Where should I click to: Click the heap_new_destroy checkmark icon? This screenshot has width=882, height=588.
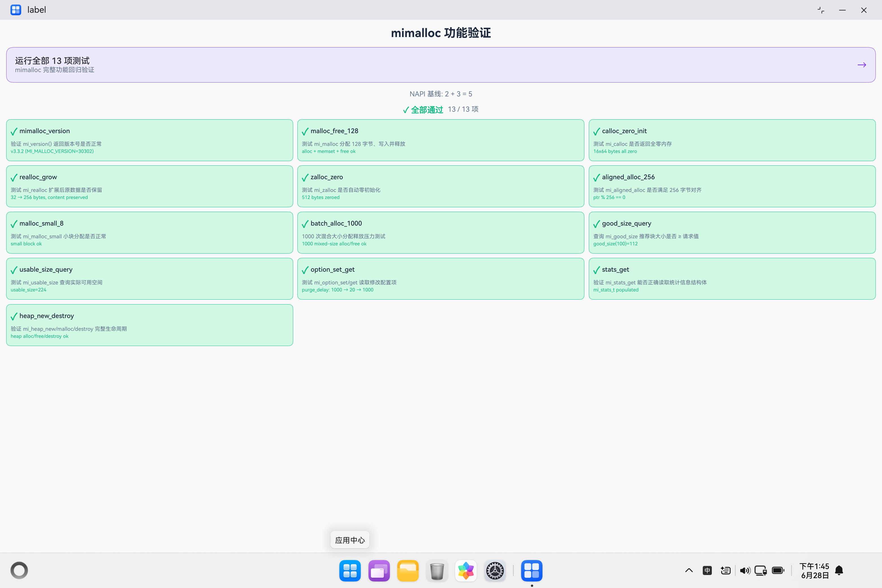[14, 317]
